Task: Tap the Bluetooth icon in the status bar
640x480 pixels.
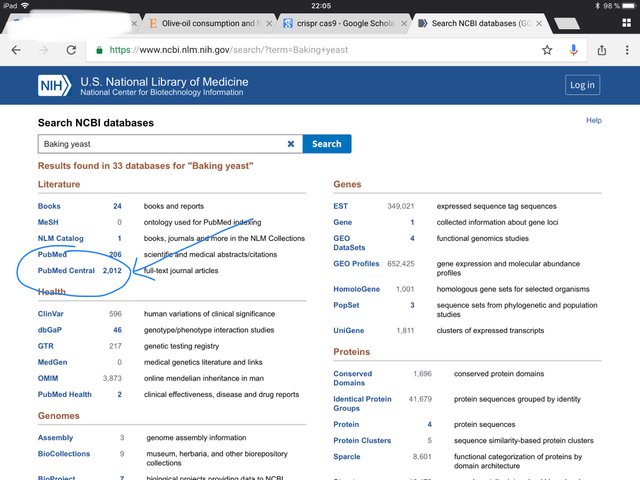Action: (x=597, y=6)
